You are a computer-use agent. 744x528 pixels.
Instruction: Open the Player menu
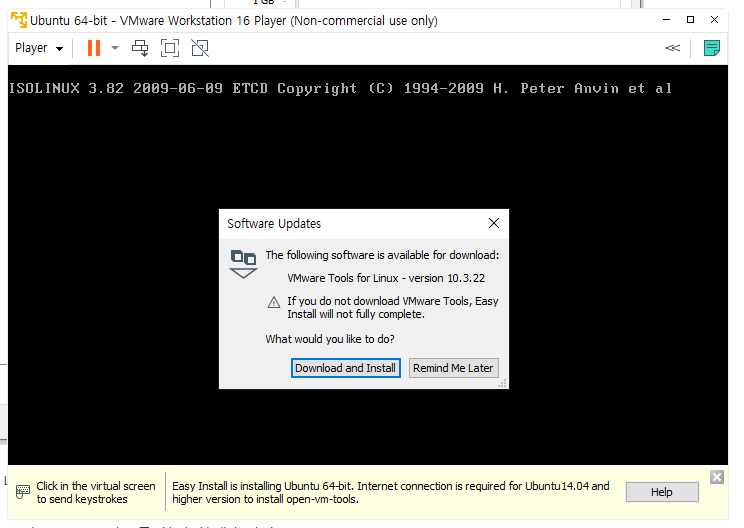(39, 48)
